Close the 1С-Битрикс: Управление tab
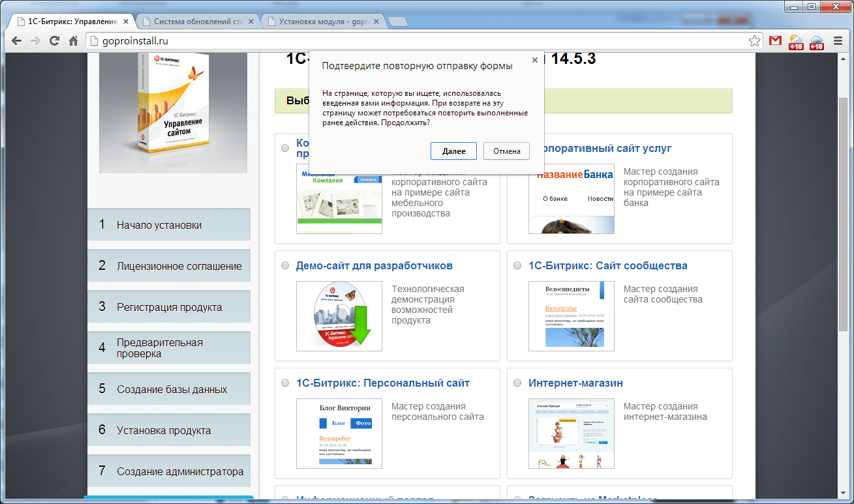 (125, 21)
